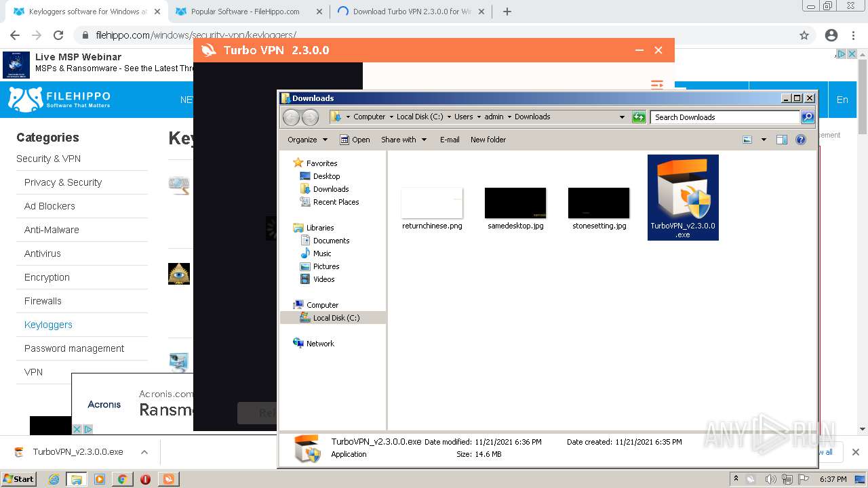Open Documents library
Viewport: 868px width, 488px height.
[x=331, y=241]
